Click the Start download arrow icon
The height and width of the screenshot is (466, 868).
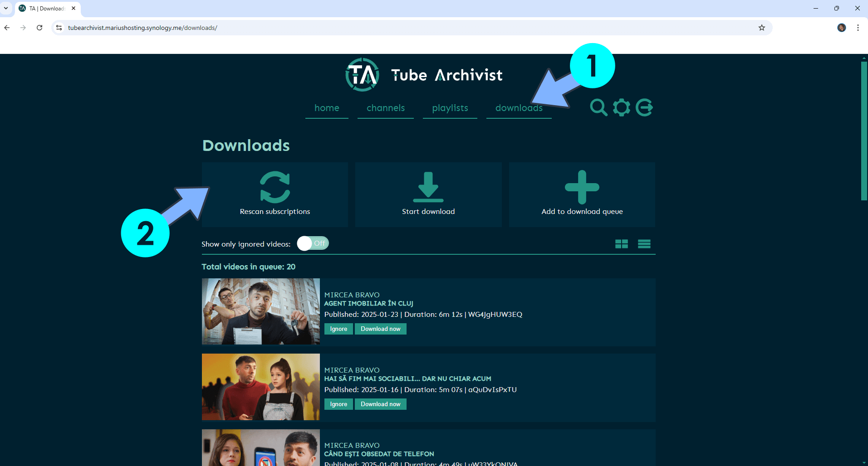coord(428,187)
